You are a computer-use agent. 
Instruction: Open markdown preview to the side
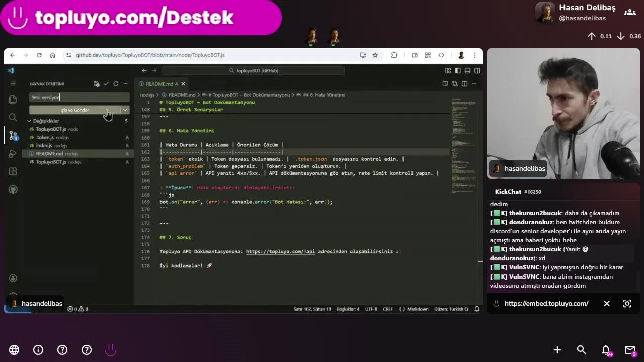(445, 84)
